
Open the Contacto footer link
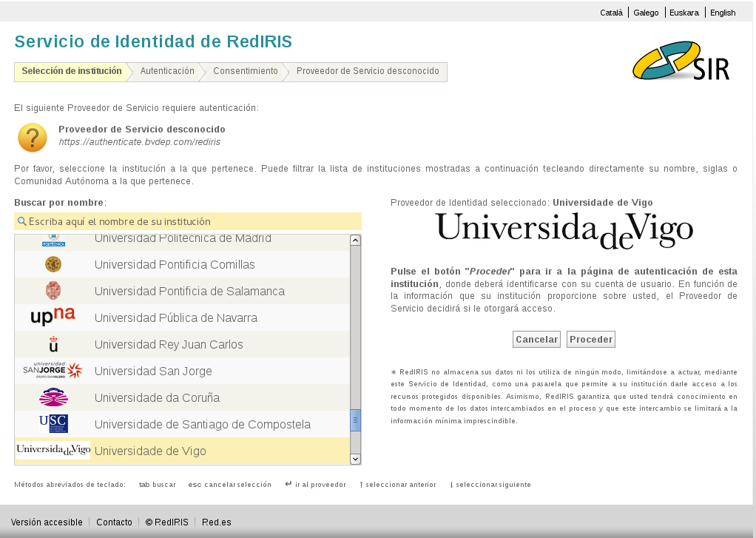coord(114,522)
